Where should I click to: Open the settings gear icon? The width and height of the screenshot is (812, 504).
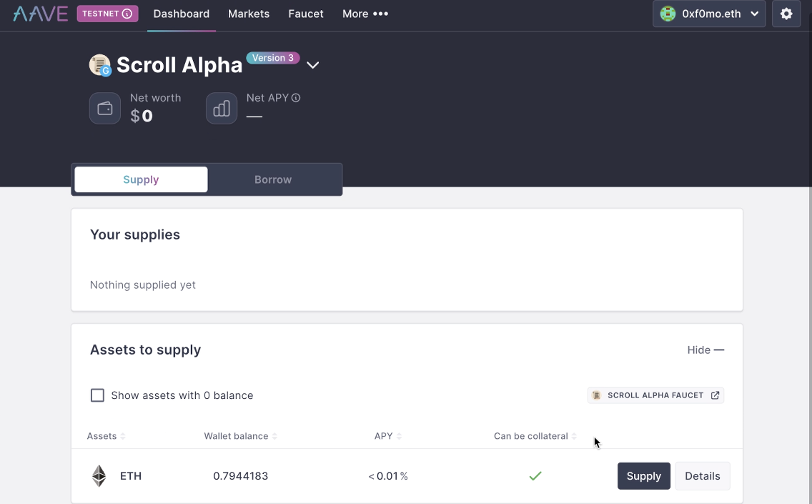[786, 14]
